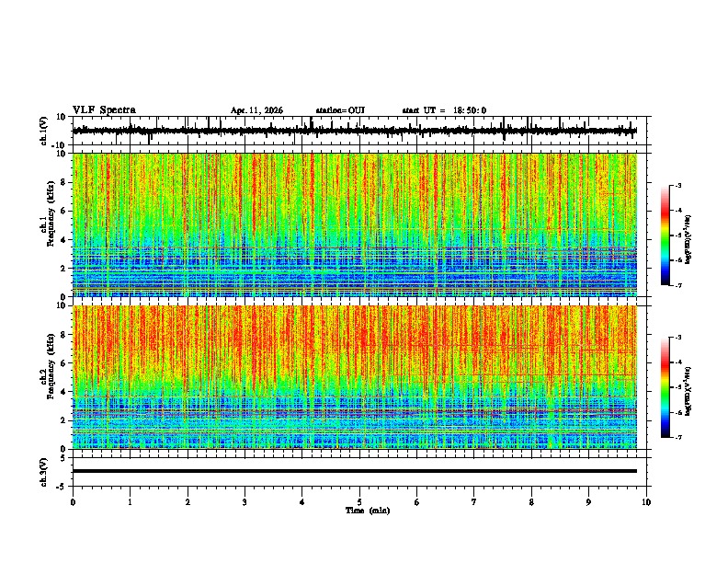This screenshot has width=728, height=563.
Task: Click the "-7" label on ch.1 color scale
Action: click(x=678, y=285)
